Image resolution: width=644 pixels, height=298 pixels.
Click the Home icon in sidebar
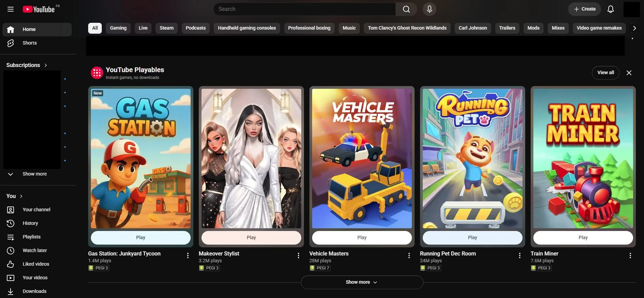[11, 30]
